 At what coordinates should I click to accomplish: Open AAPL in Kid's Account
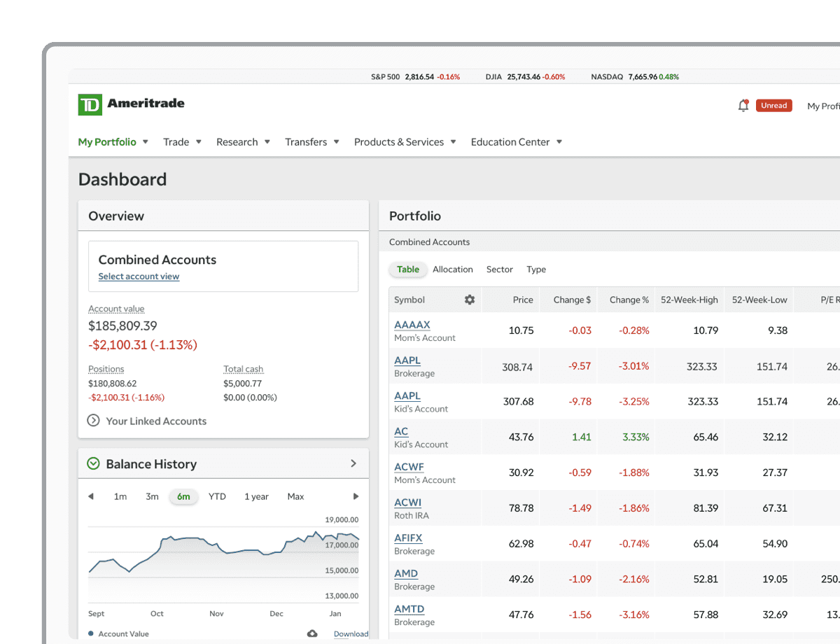407,396
